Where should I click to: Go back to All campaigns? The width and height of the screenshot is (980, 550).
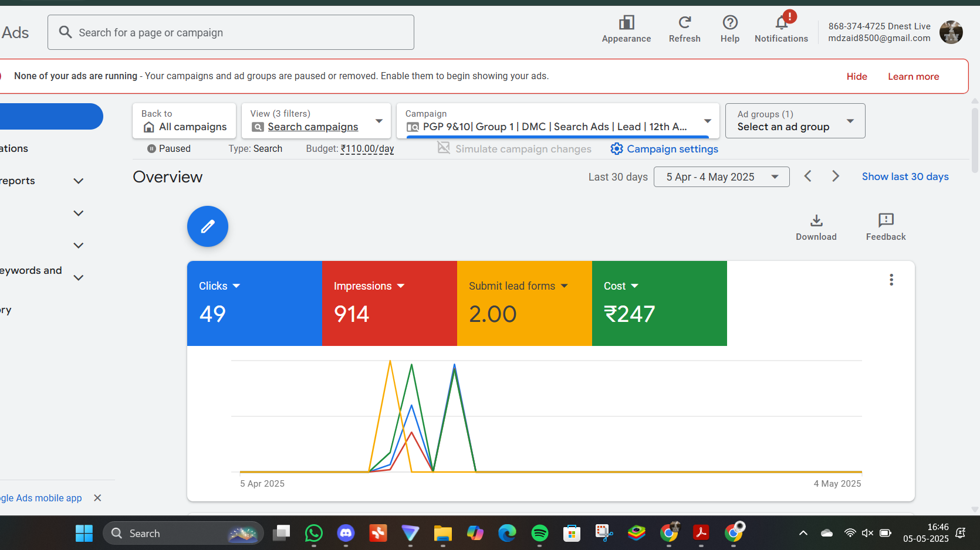pos(184,121)
